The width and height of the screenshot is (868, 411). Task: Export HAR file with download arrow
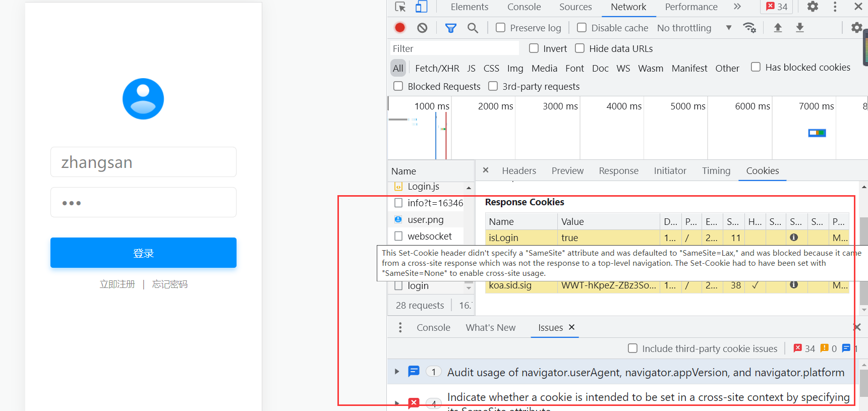[x=800, y=28]
